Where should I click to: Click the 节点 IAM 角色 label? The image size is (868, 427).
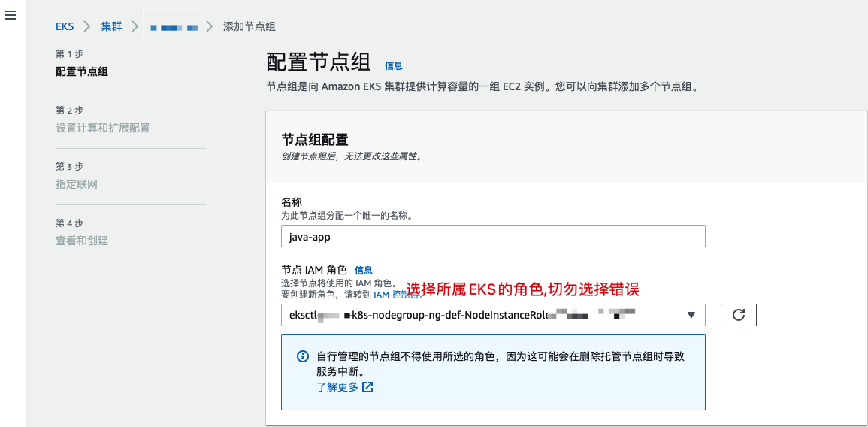pos(314,271)
